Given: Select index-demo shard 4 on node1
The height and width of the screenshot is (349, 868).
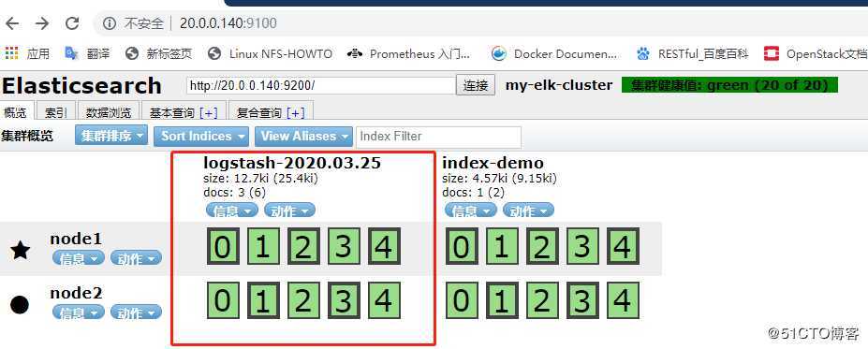Looking at the screenshot, I should (624, 246).
